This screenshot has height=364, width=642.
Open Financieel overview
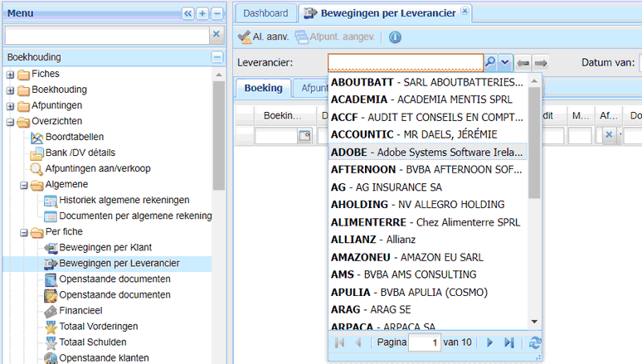80,310
